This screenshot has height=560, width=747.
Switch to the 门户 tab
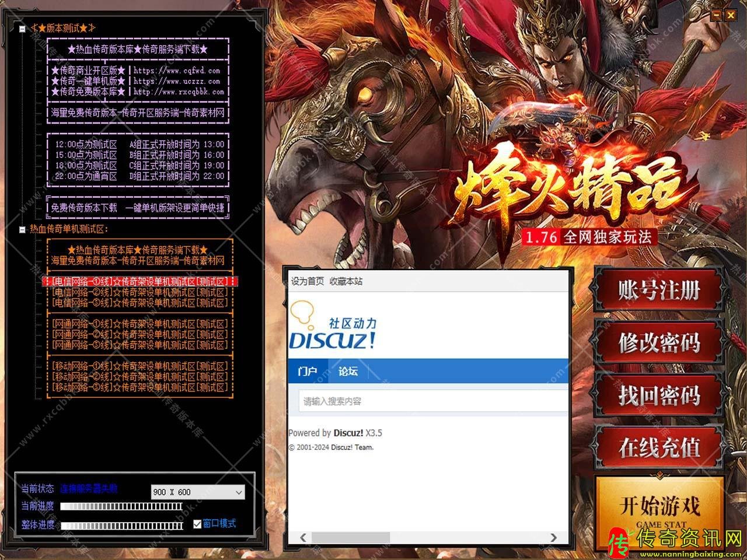307,372
